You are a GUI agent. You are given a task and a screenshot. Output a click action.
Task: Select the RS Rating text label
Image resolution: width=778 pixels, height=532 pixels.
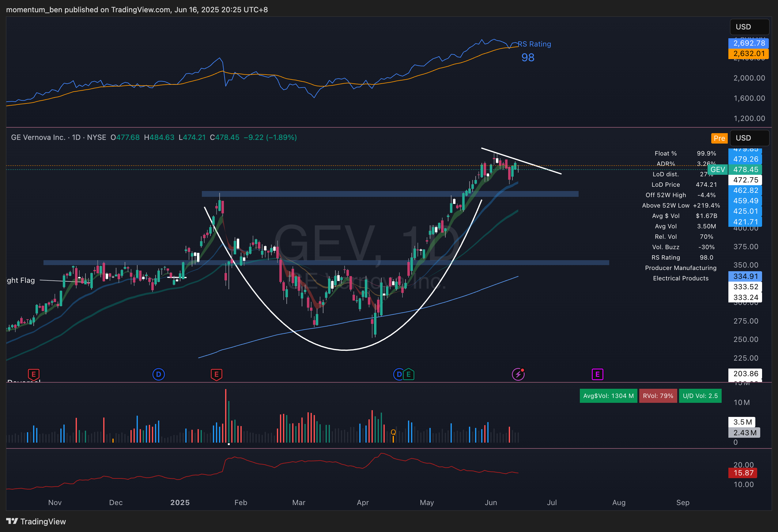tap(534, 44)
